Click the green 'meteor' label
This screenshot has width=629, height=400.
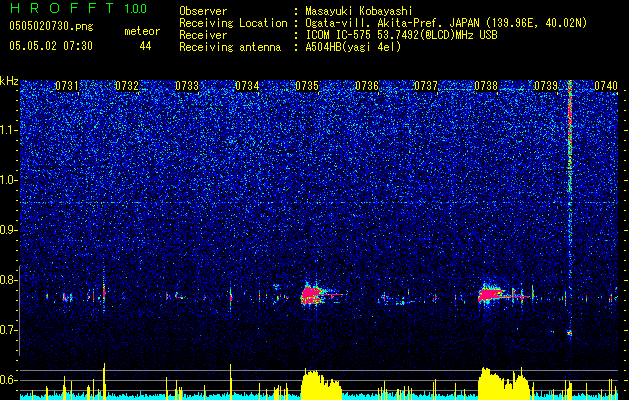pyautogui.click(x=142, y=31)
